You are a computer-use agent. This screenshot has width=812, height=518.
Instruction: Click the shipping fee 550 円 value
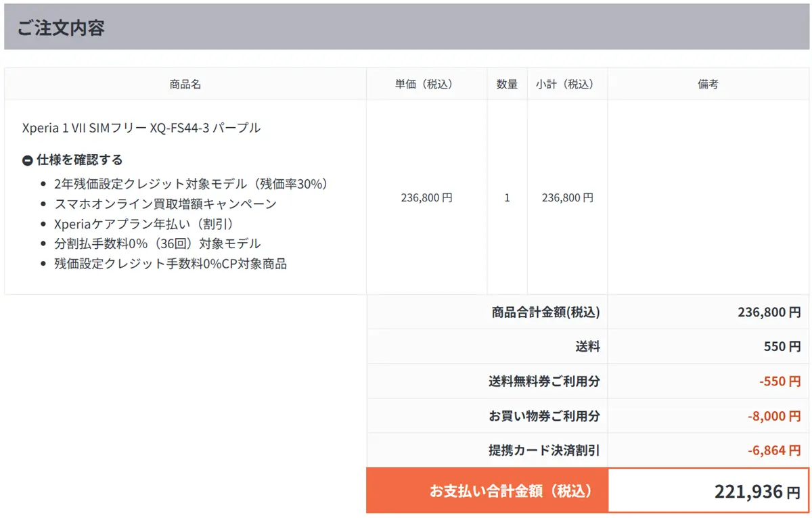pos(782,347)
